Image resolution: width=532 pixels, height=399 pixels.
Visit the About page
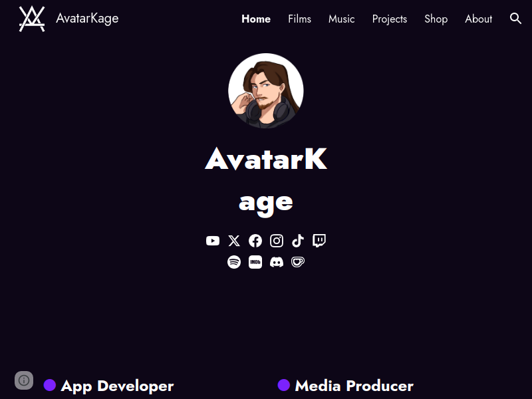point(478,19)
